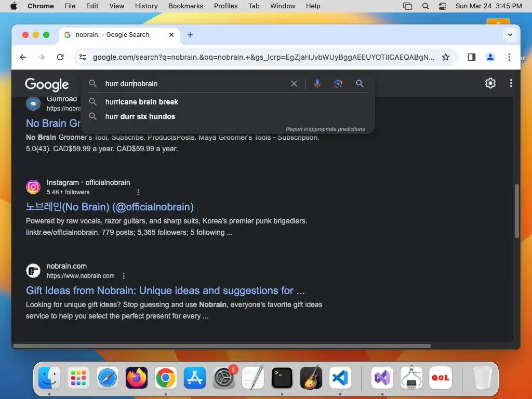Open TextEdit from the Dock
The width and height of the screenshot is (532, 399).
253,377
